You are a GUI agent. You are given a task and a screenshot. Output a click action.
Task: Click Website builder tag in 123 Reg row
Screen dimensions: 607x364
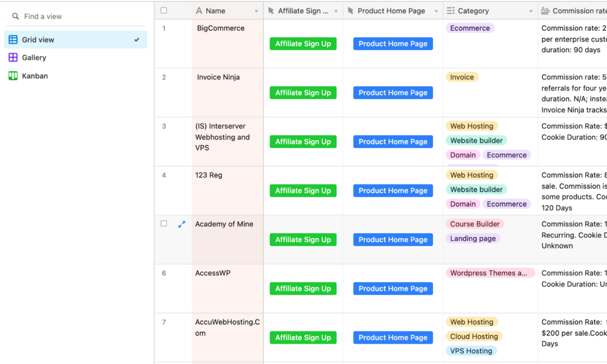point(476,190)
